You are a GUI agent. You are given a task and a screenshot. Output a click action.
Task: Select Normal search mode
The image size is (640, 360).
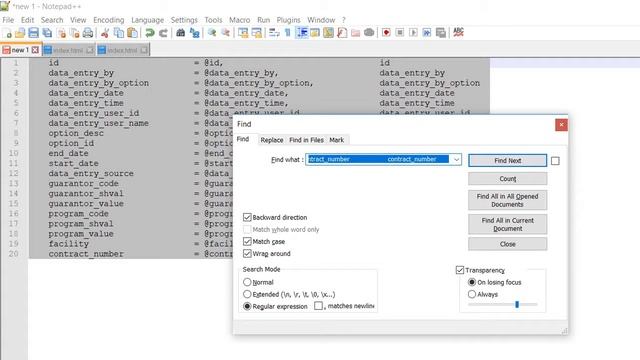247,282
